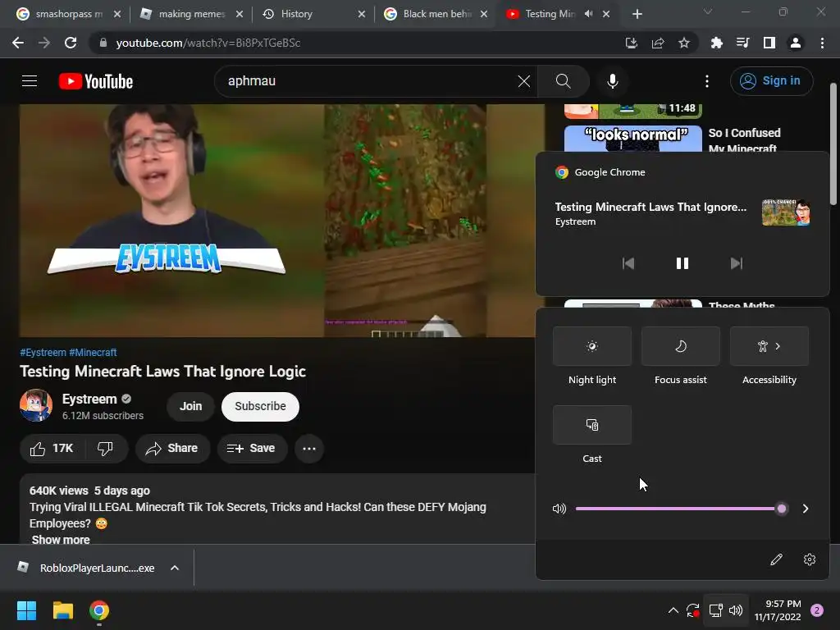Pause the video from media panel

682,263
